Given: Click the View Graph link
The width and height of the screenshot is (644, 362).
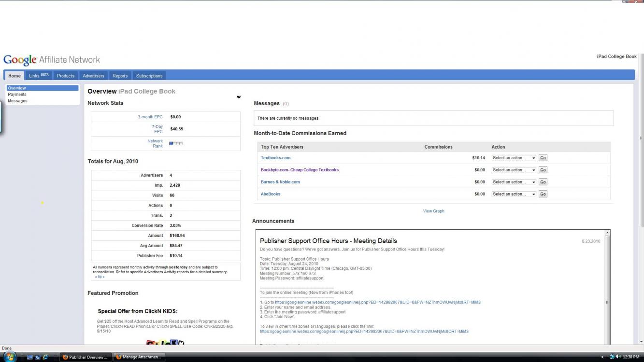Looking at the screenshot, I should coord(433,211).
